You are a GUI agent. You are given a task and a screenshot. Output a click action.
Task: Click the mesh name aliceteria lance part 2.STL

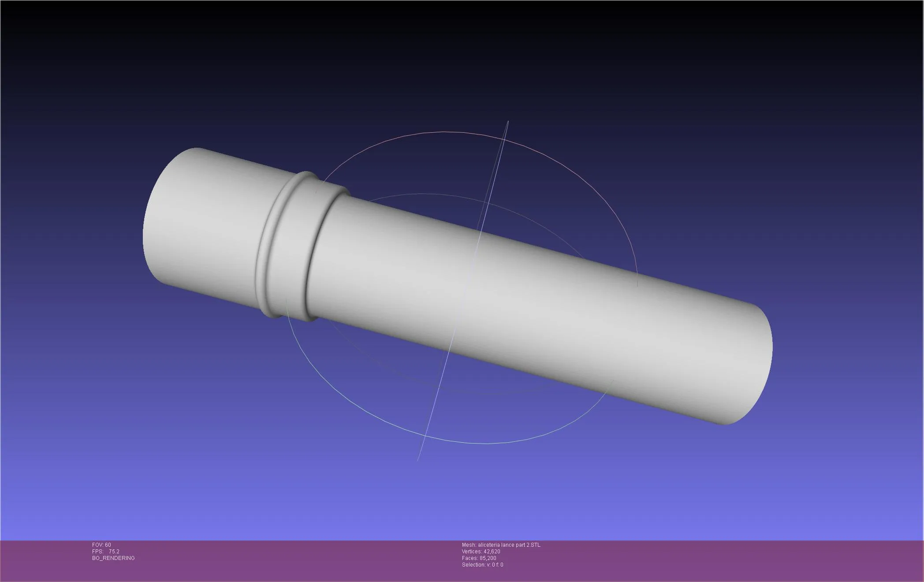pos(509,545)
